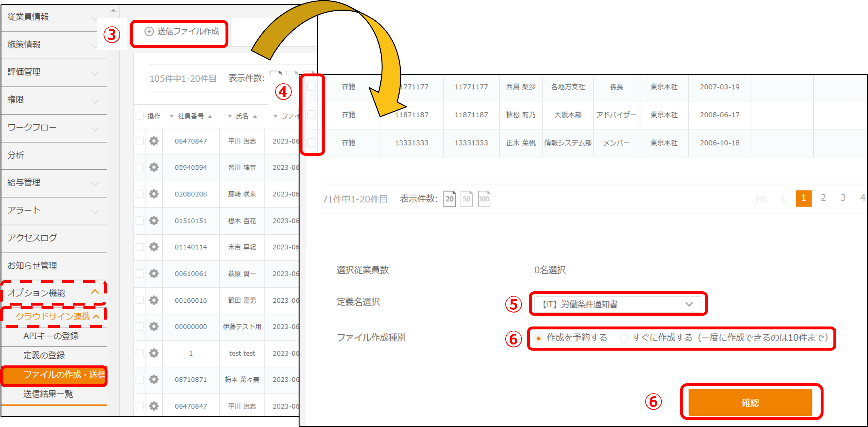Expand アラート sidebar menu
Viewport: 868px width, 427px height.
click(54, 211)
